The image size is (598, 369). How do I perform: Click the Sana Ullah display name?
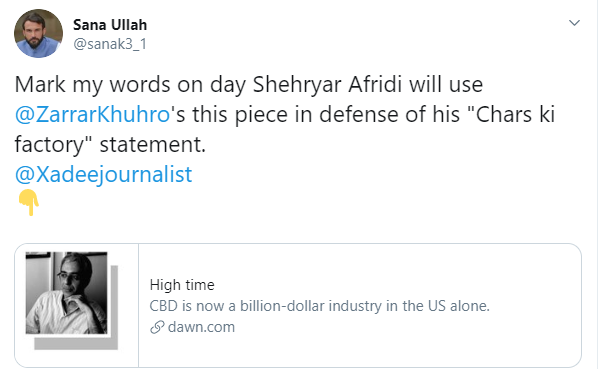110,25
